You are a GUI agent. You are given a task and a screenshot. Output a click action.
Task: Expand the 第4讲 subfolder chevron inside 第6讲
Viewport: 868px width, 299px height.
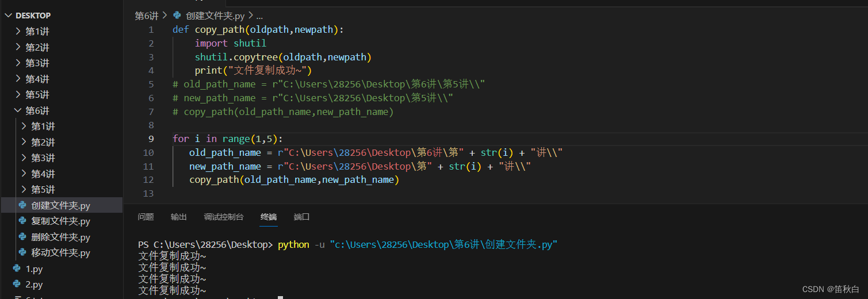[x=24, y=174]
